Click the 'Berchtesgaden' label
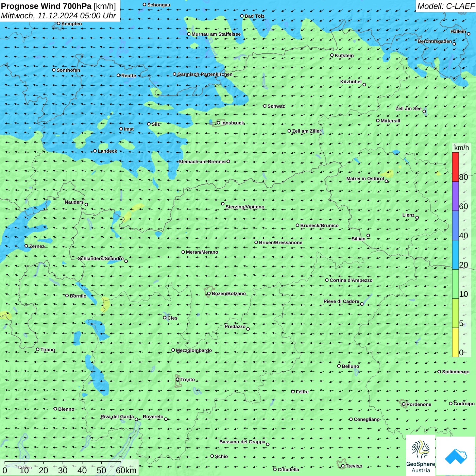Viewport: 476px width, 476px height. point(435,41)
